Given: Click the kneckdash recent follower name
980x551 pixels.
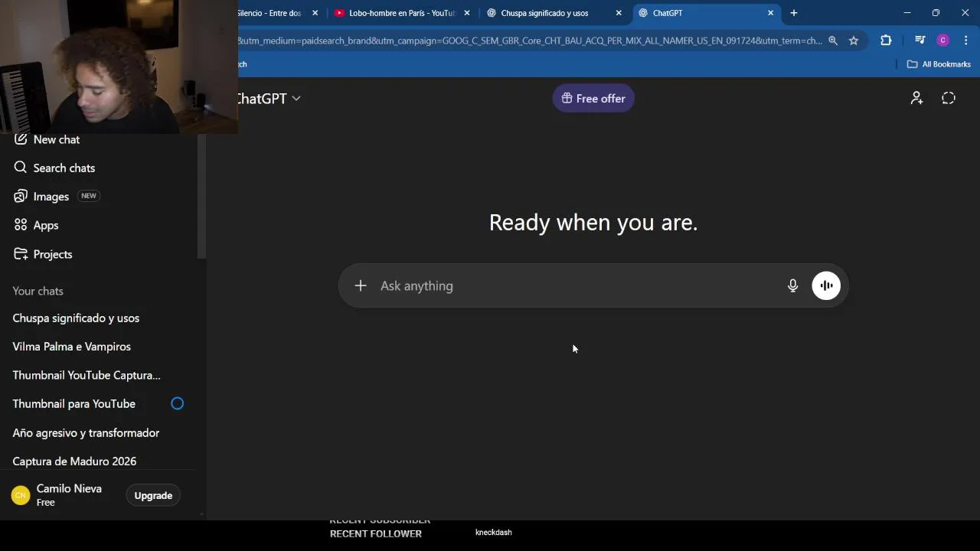Looking at the screenshot, I should [493, 532].
